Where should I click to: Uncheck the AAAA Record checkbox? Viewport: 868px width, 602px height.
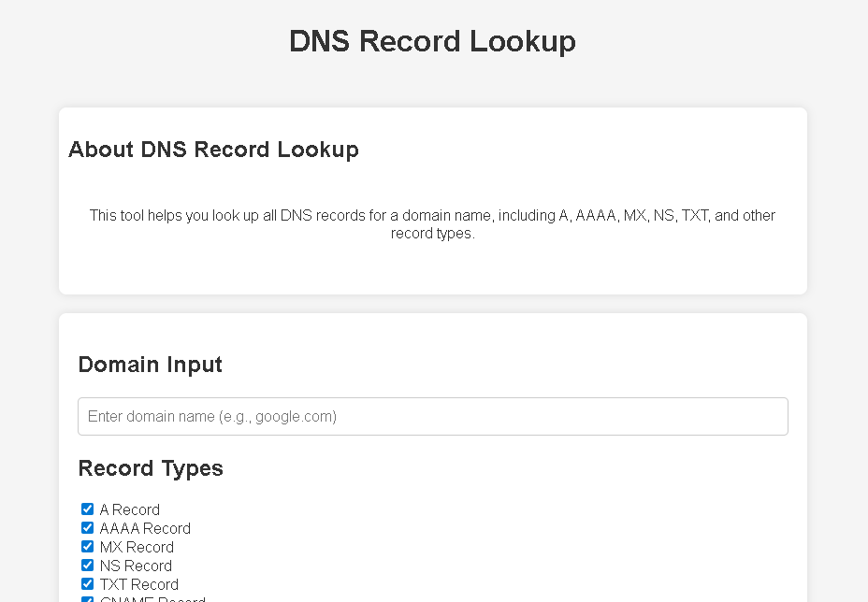[x=88, y=528]
